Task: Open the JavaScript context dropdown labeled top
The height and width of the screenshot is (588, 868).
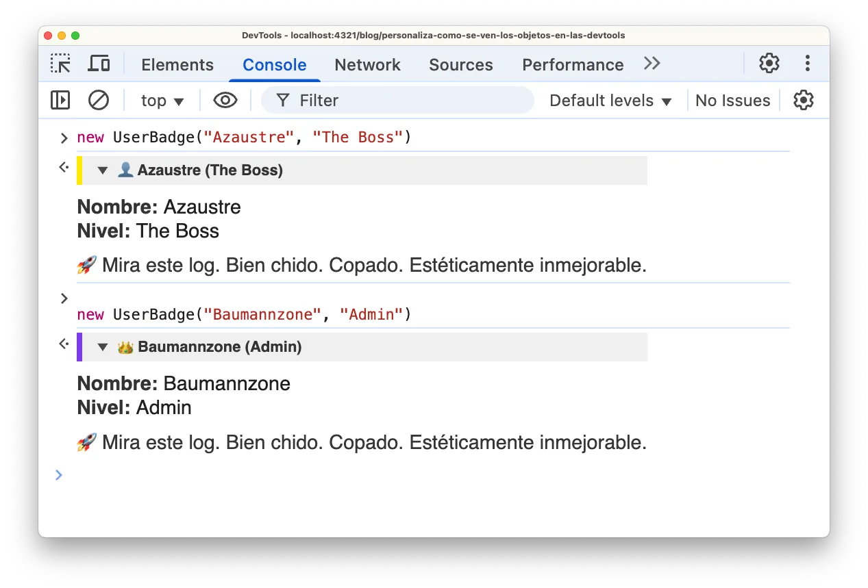Action: [162, 100]
